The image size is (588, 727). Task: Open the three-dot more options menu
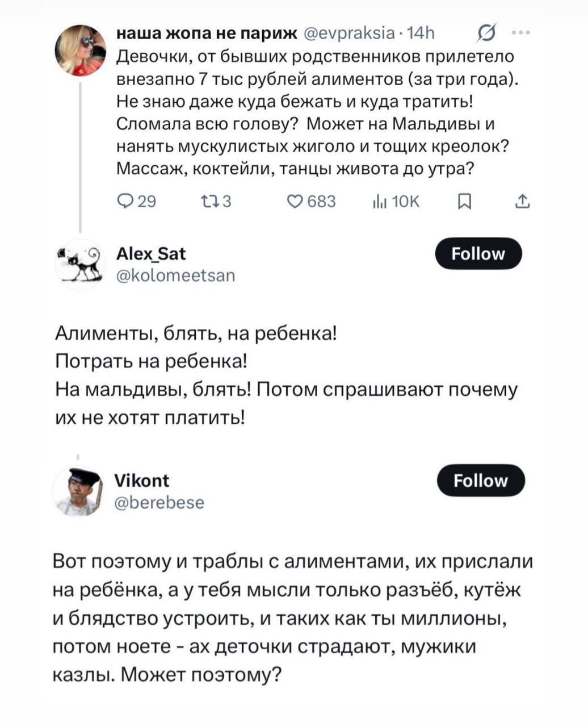(x=520, y=33)
